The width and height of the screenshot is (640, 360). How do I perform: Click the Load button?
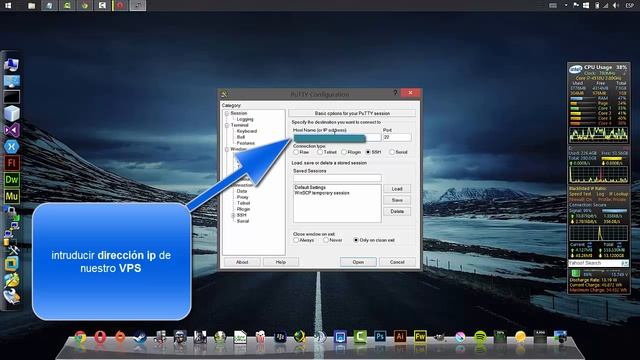(x=397, y=189)
